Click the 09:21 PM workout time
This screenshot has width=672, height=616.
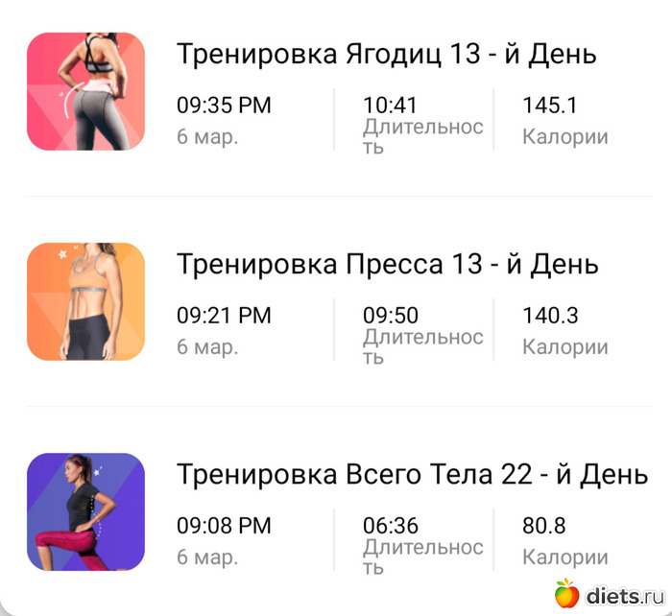pos(224,315)
